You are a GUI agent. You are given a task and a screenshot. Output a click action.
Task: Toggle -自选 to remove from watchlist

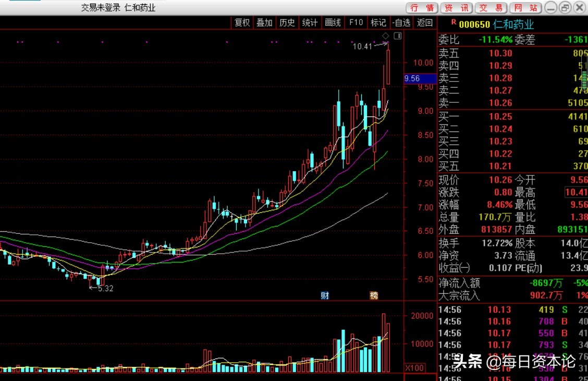click(401, 22)
